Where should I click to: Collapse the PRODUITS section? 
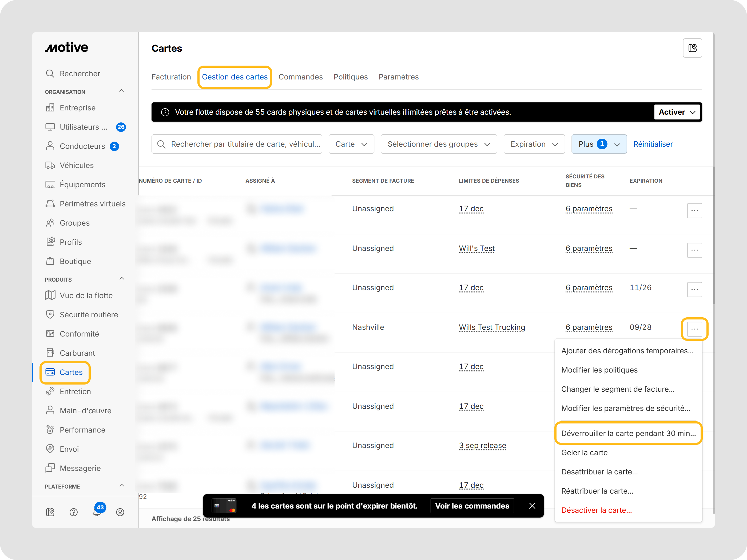pos(122,278)
